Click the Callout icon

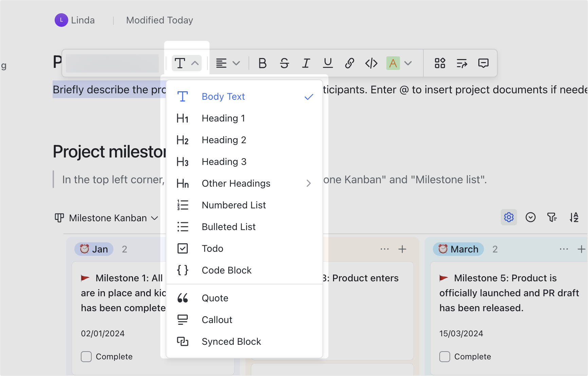click(x=183, y=320)
